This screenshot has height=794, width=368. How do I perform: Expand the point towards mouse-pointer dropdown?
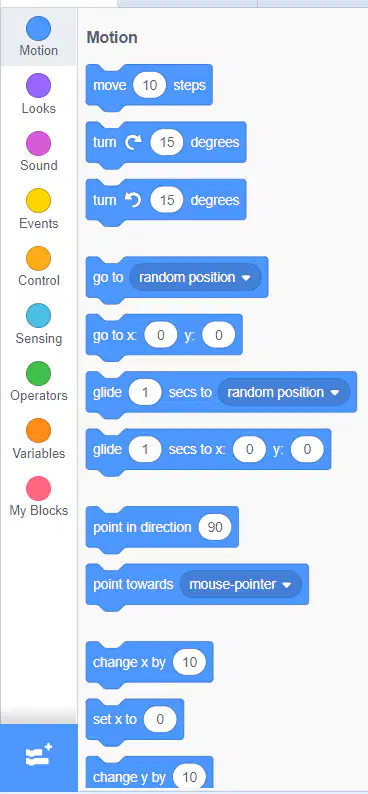(x=240, y=584)
